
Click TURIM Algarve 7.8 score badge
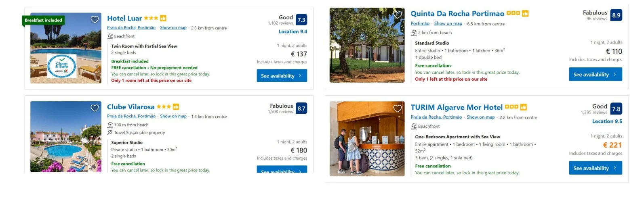pos(616,109)
